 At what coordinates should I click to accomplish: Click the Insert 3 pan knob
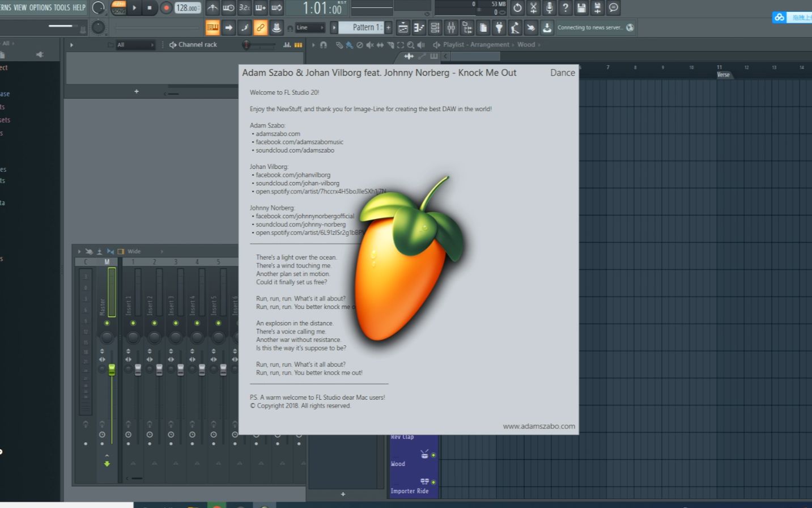coord(176,337)
